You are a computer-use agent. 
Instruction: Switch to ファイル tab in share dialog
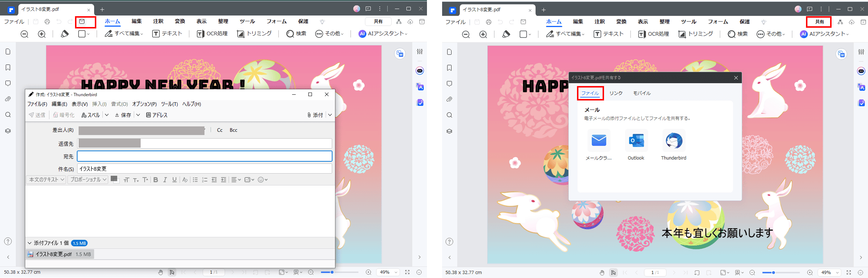click(x=590, y=93)
